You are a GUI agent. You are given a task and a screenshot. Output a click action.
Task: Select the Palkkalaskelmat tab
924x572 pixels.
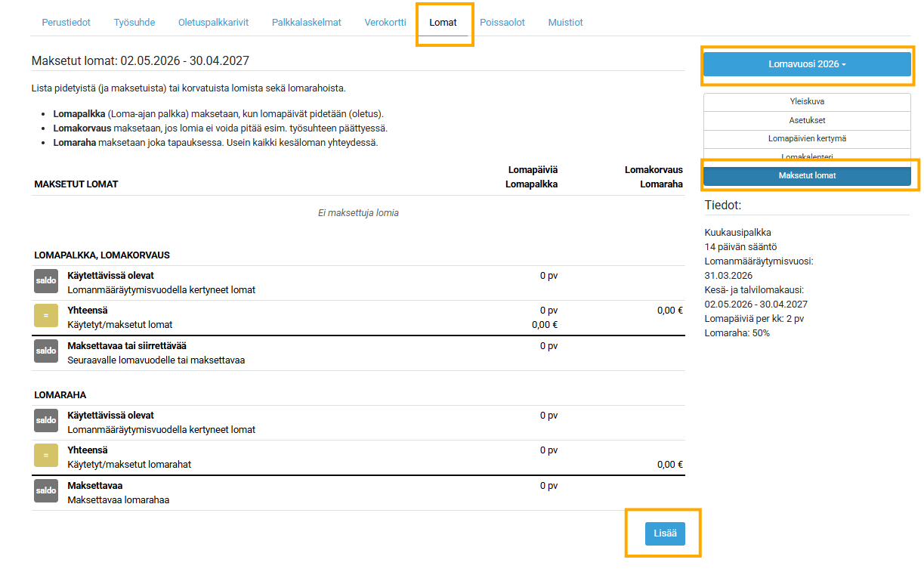[x=307, y=23]
